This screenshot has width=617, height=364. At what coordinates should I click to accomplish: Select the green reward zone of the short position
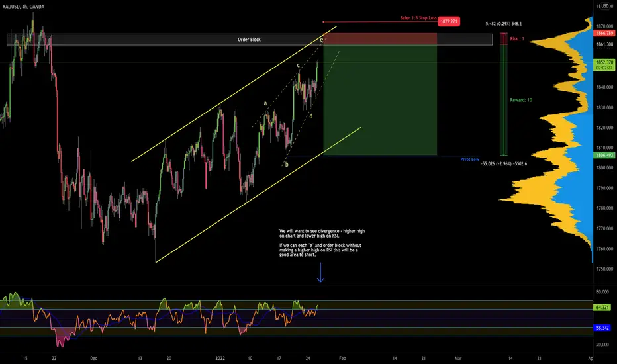tap(380, 100)
